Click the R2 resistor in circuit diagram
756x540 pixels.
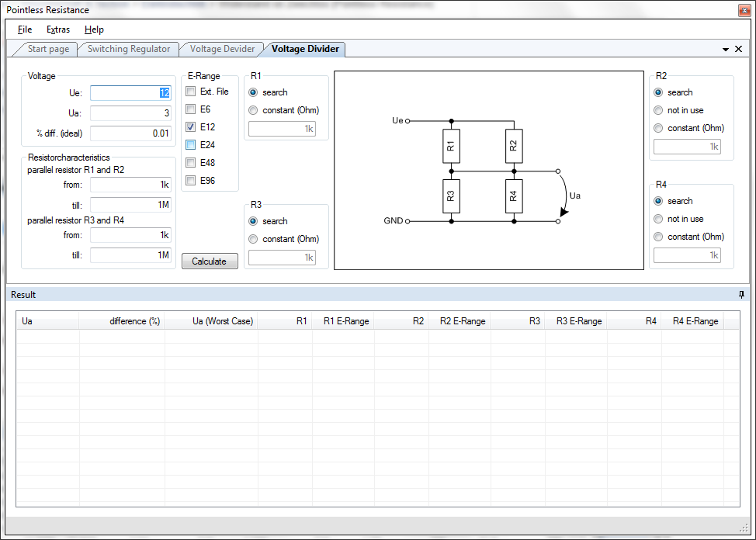pyautogui.click(x=514, y=146)
